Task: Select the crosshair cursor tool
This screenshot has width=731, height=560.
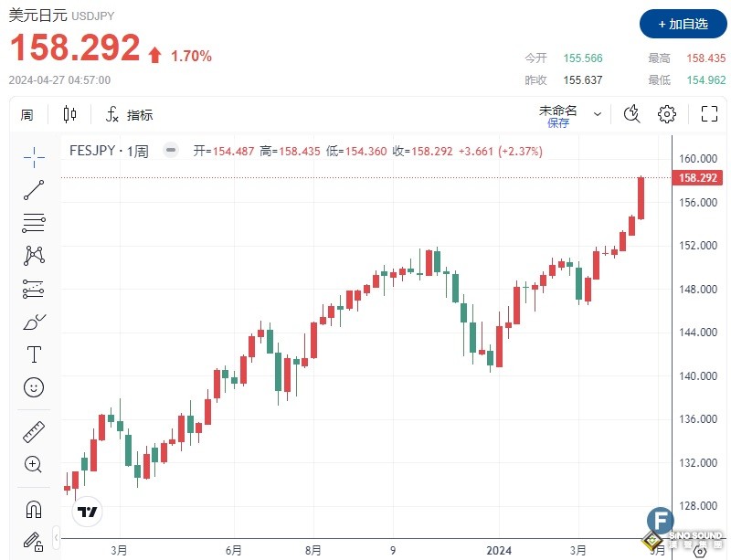Action: 34,157
